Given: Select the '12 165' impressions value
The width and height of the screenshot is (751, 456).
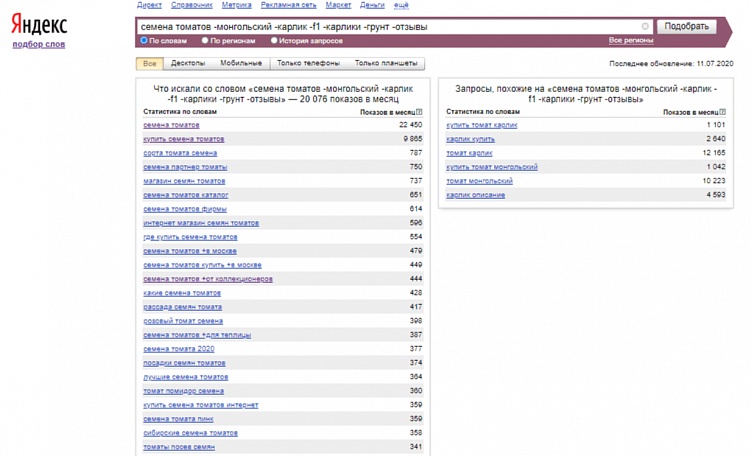Looking at the screenshot, I should [714, 153].
